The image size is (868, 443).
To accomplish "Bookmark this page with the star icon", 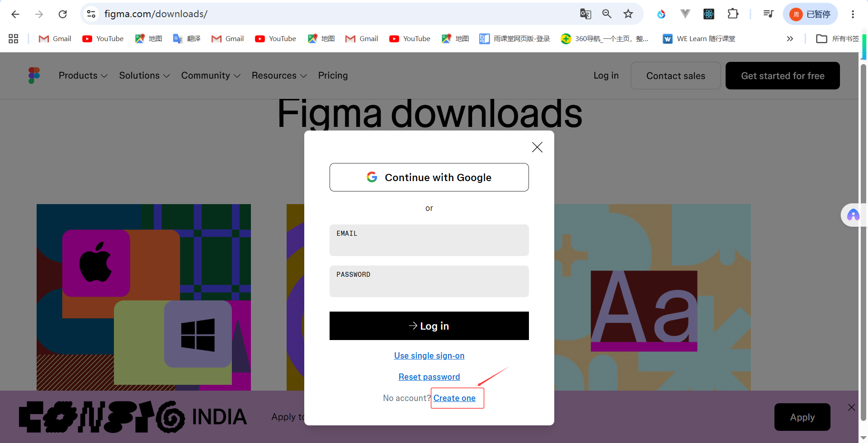I will (x=628, y=14).
